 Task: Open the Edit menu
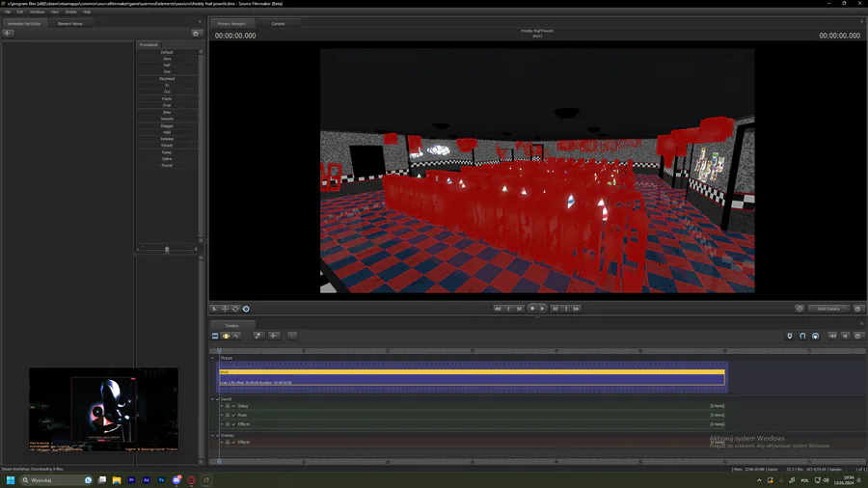tap(20, 12)
